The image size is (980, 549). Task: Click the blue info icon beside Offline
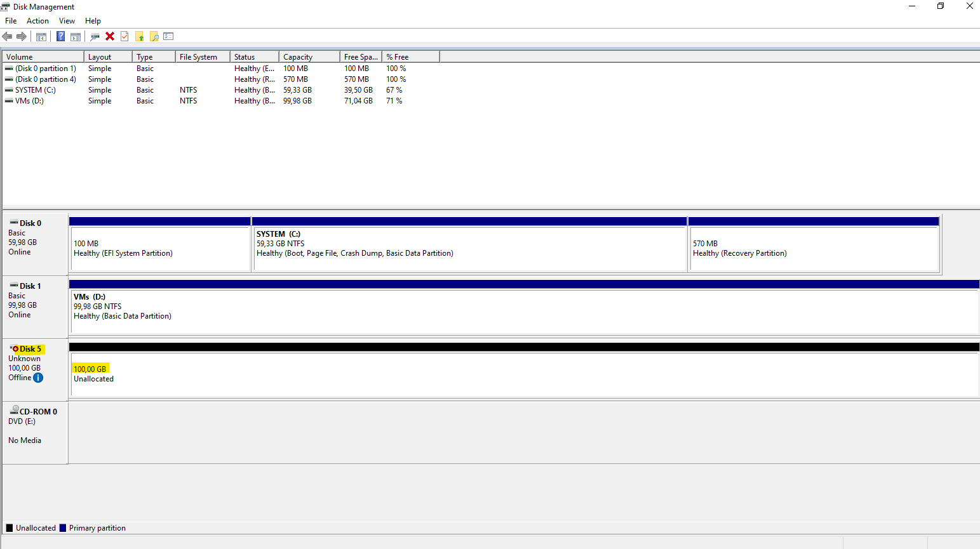38,378
